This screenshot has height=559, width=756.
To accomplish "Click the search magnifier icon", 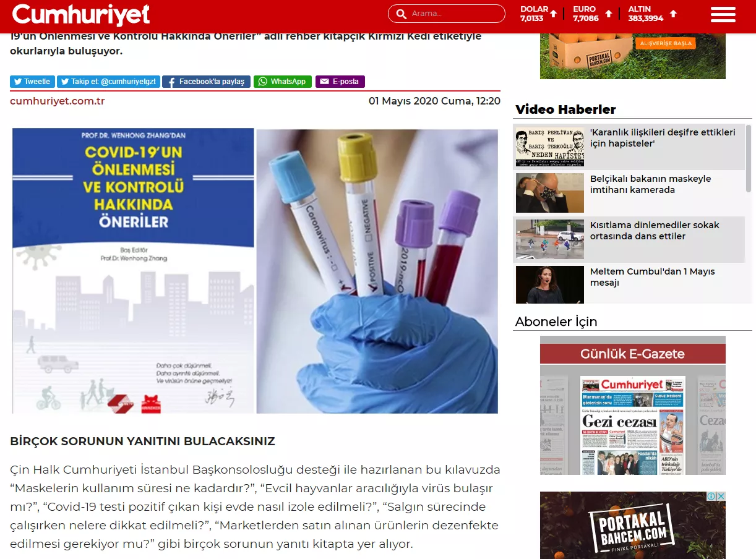I will 401,14.
